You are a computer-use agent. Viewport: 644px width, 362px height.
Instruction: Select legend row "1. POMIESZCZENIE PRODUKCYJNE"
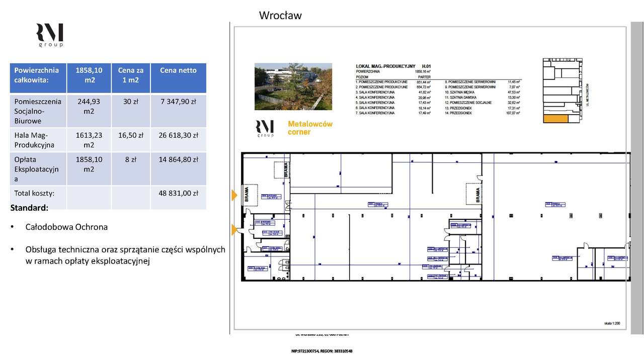click(393, 82)
